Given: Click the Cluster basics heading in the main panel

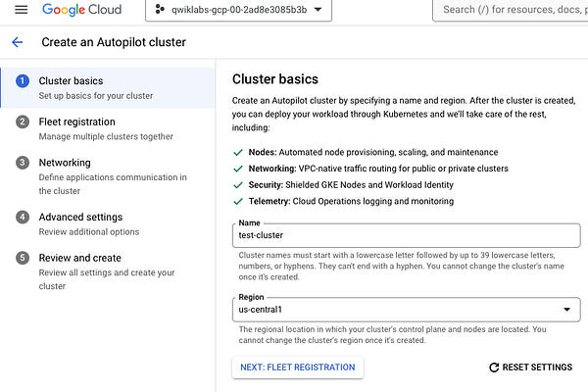Looking at the screenshot, I should point(275,79).
